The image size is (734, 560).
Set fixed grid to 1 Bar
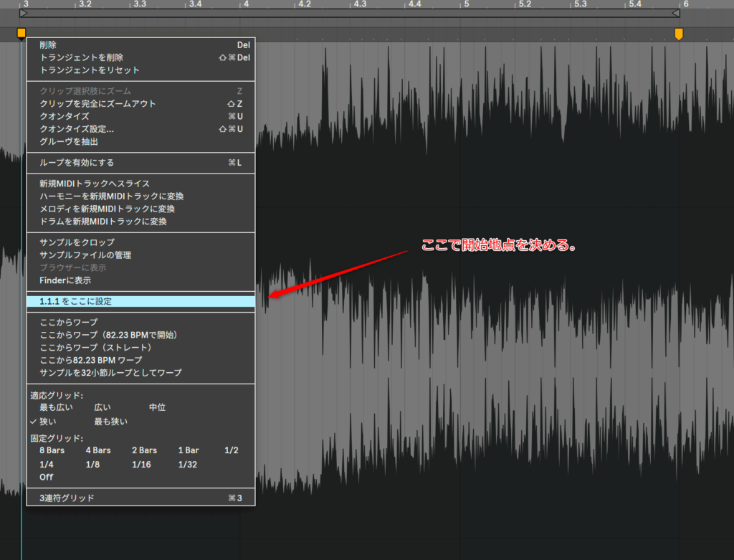[x=189, y=450]
